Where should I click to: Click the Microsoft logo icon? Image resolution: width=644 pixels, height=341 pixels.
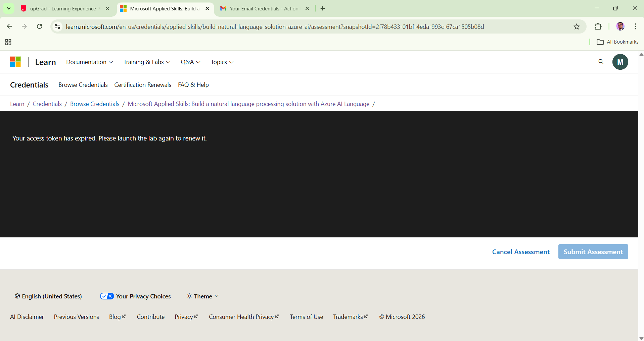[x=15, y=62]
